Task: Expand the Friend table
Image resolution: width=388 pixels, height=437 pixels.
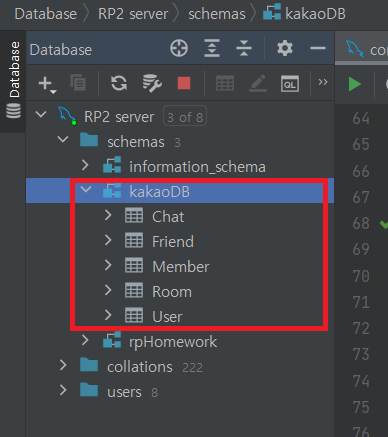Action: point(108,240)
